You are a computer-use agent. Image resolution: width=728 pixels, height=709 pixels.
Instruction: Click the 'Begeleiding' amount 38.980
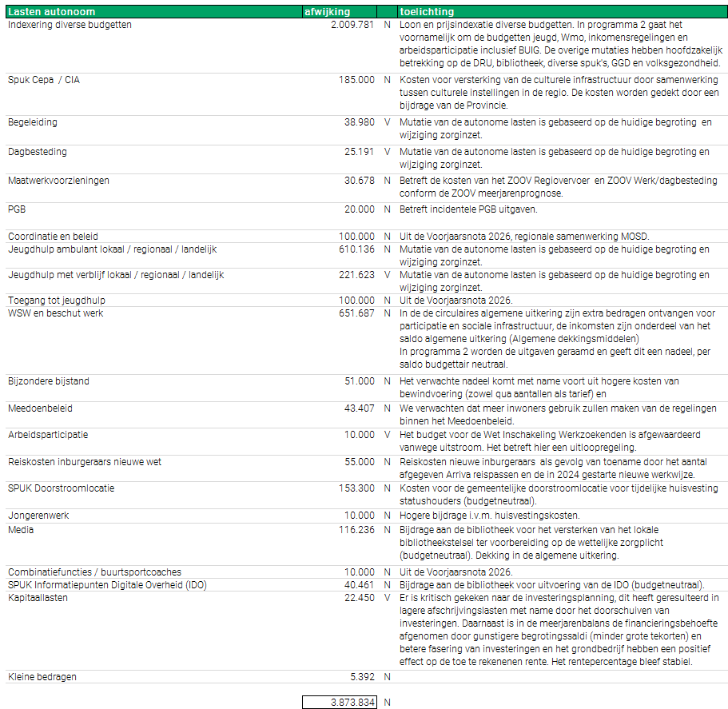coord(359,123)
